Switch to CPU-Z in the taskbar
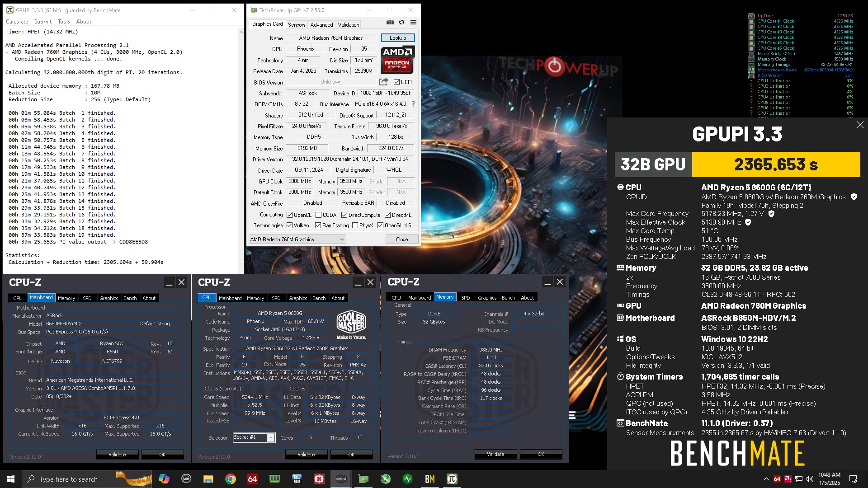The image size is (868, 488). point(341,479)
